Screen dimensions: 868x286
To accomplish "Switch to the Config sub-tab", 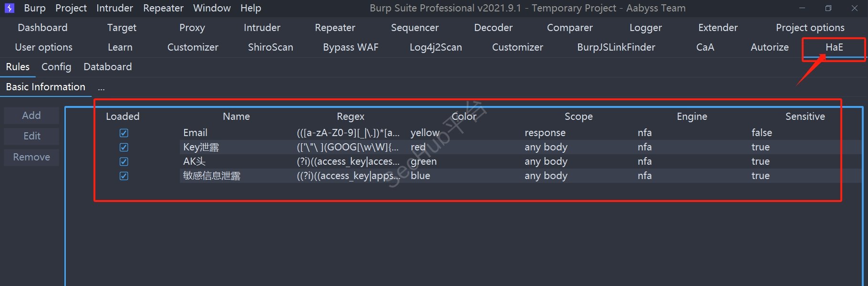I will (x=56, y=67).
